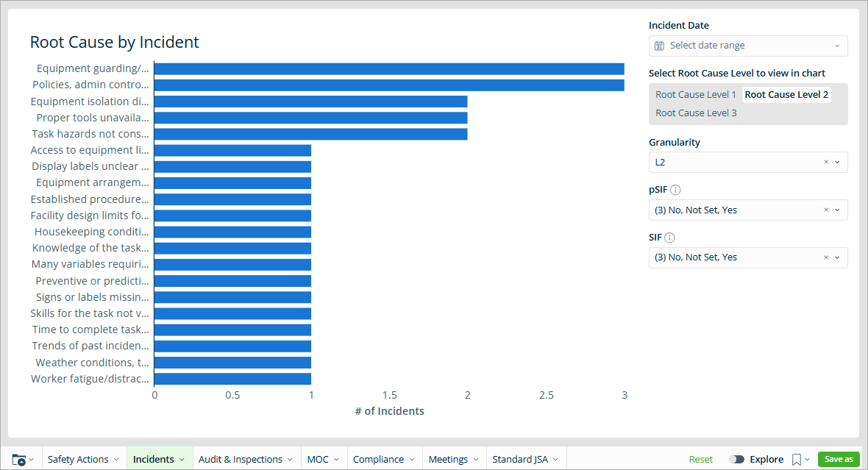
Task: Click the SIF info icon
Action: point(669,238)
